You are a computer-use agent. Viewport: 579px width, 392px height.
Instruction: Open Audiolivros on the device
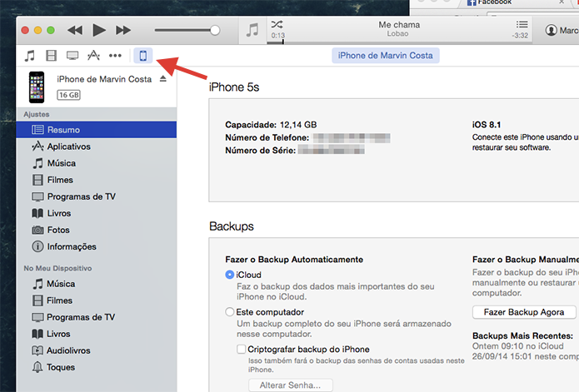(x=97, y=350)
